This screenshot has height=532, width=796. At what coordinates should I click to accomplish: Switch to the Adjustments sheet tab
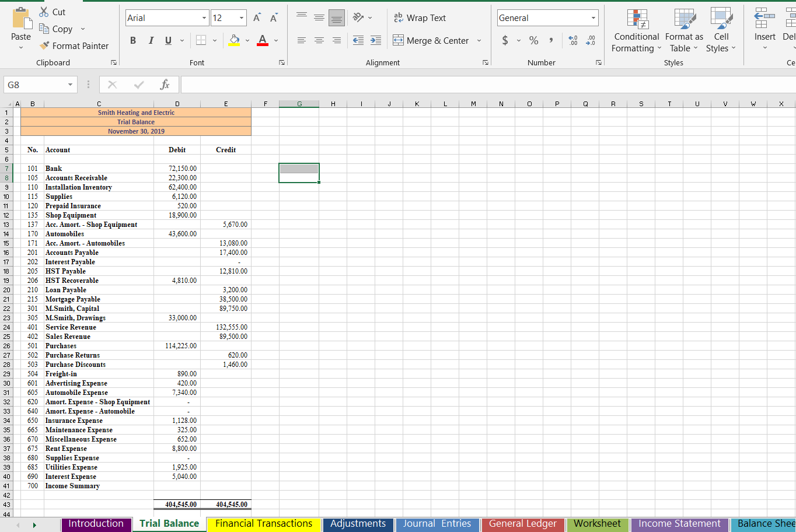click(x=358, y=524)
